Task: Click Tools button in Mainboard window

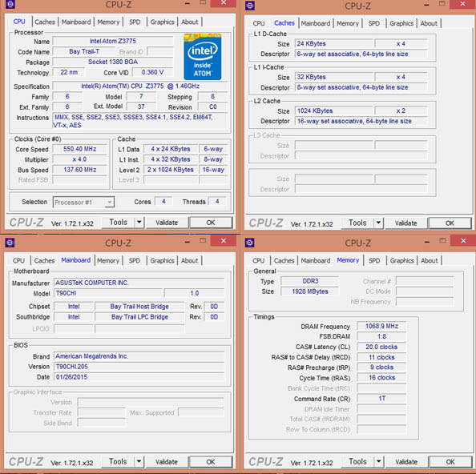Action: pyautogui.click(x=118, y=461)
